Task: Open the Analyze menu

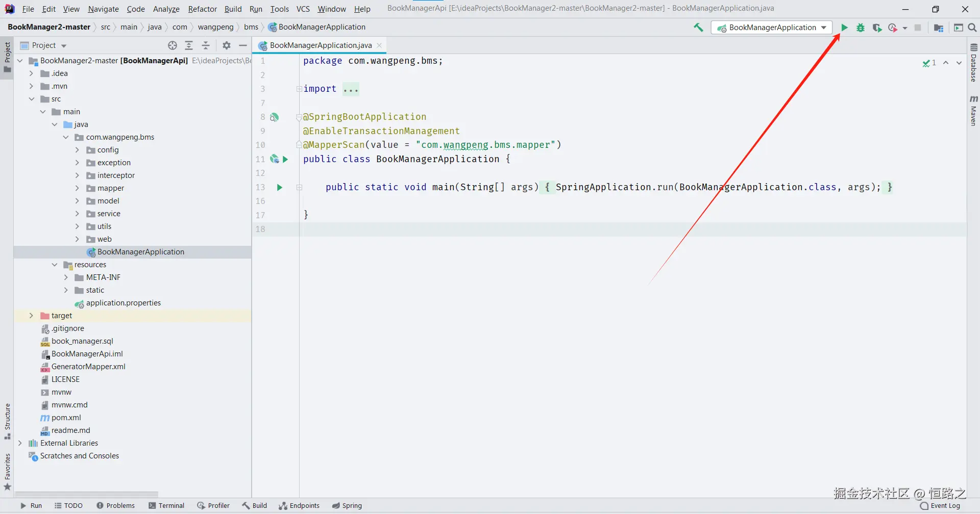Action: tap(166, 9)
